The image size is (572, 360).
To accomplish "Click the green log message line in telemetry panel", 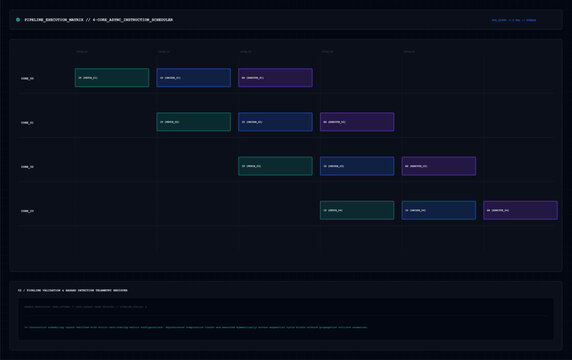I will (x=196, y=327).
